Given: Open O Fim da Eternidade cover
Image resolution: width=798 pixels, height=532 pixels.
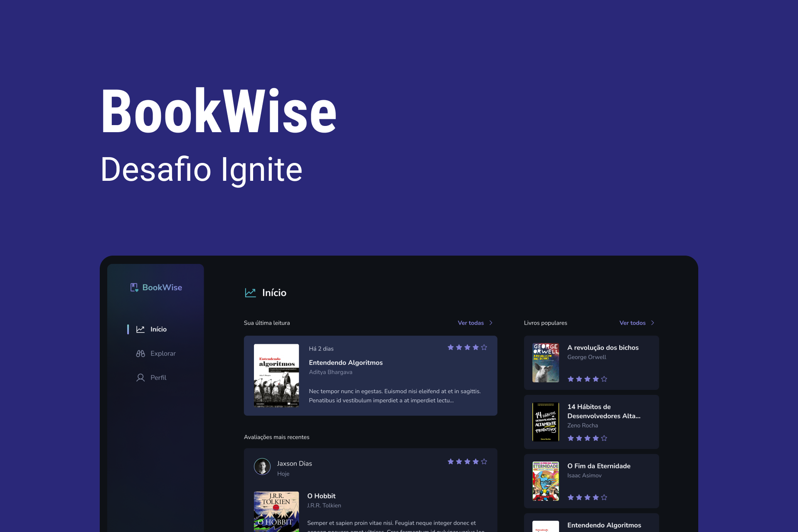Looking at the screenshot, I should coord(546,481).
